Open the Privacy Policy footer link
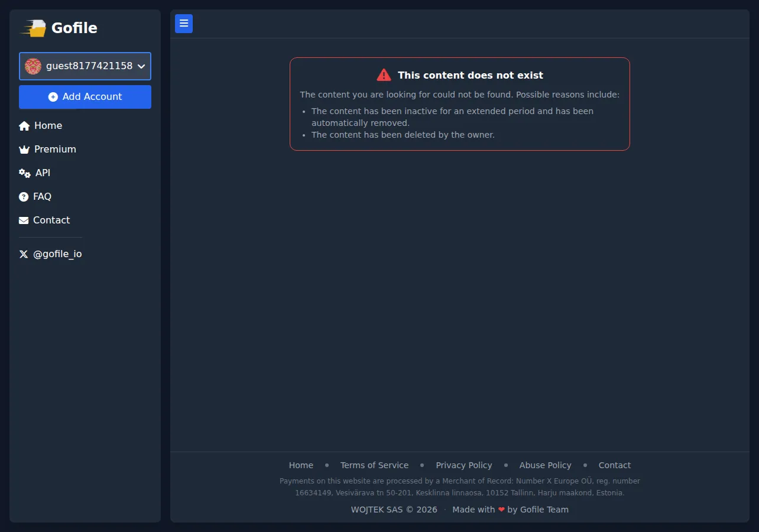Image resolution: width=759 pixels, height=532 pixels. coord(464,465)
